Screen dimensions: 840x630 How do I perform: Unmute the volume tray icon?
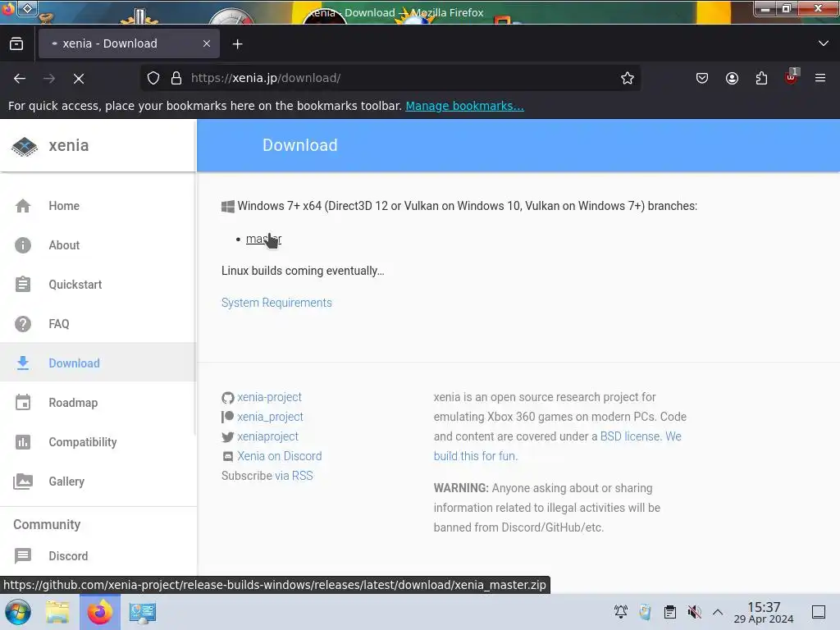(x=694, y=612)
